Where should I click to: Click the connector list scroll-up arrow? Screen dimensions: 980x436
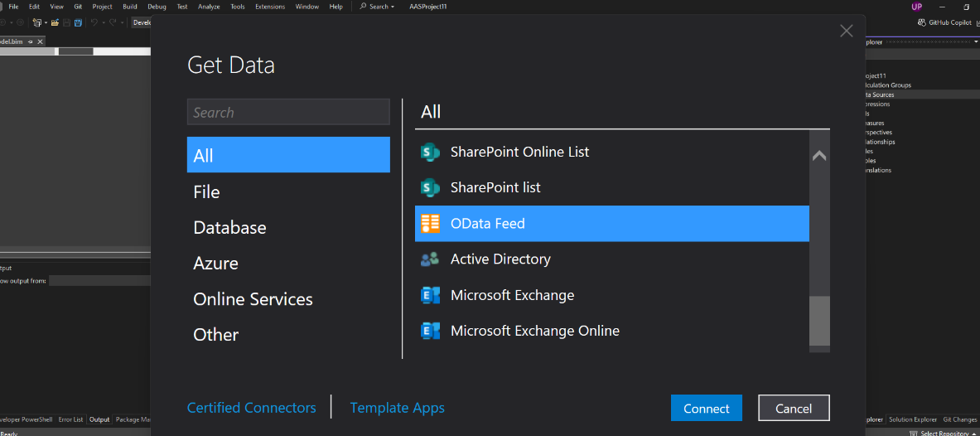819,156
